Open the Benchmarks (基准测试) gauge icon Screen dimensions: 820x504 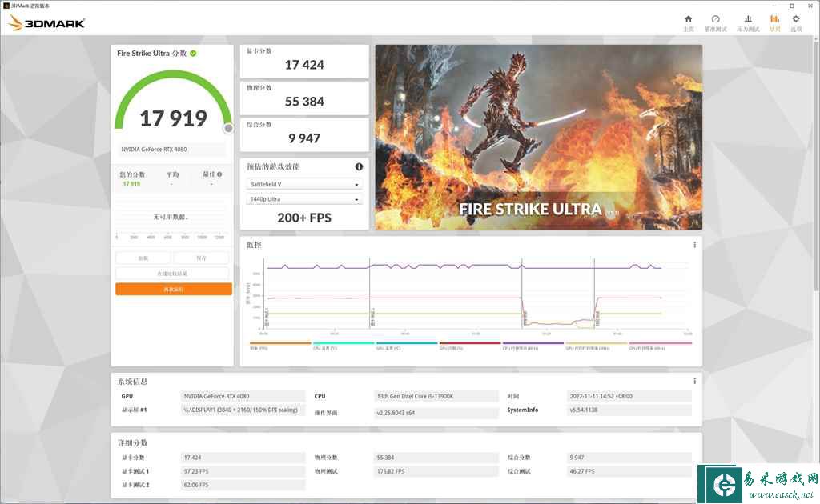click(715, 19)
